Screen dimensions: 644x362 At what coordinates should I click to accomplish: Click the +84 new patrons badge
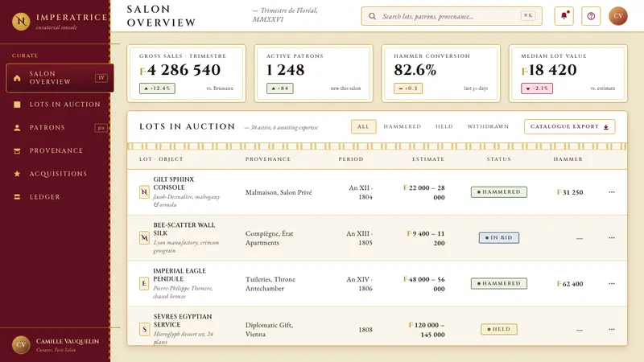(280, 88)
